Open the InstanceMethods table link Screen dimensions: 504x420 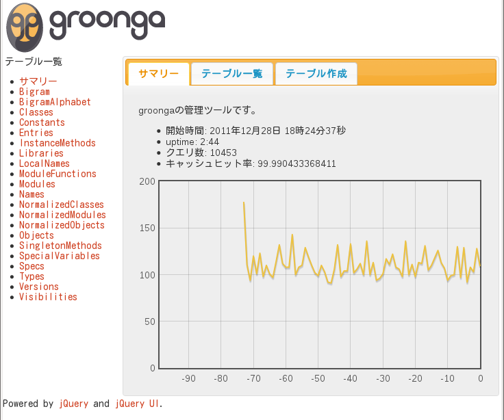[x=58, y=143]
